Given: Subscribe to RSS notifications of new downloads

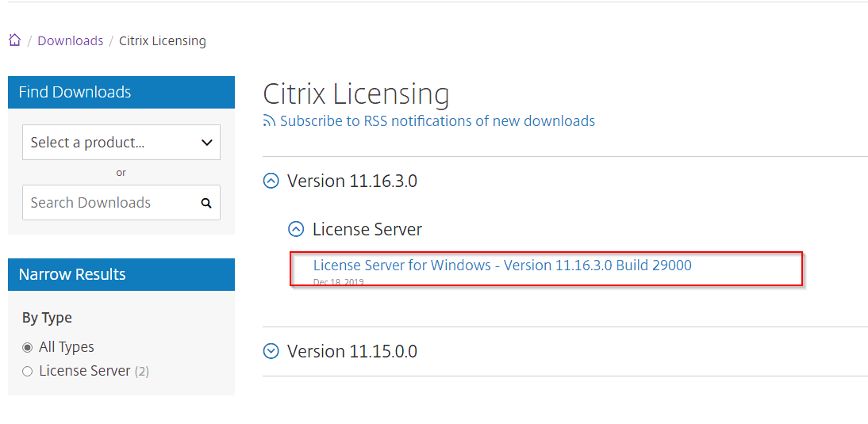Looking at the screenshot, I should (x=437, y=121).
